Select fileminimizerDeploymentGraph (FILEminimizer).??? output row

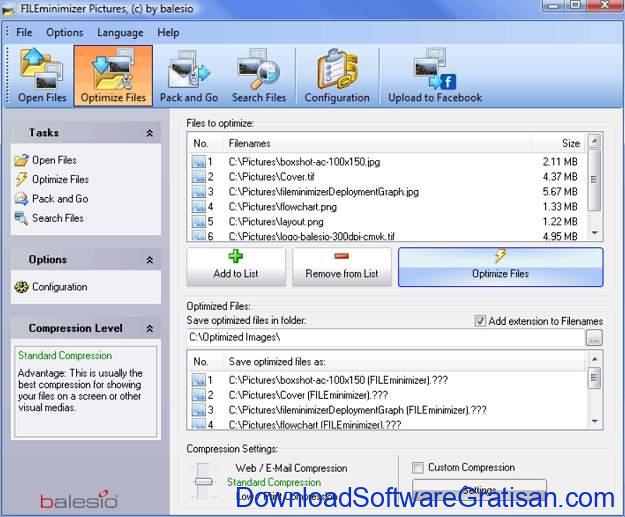pyautogui.click(x=386, y=410)
